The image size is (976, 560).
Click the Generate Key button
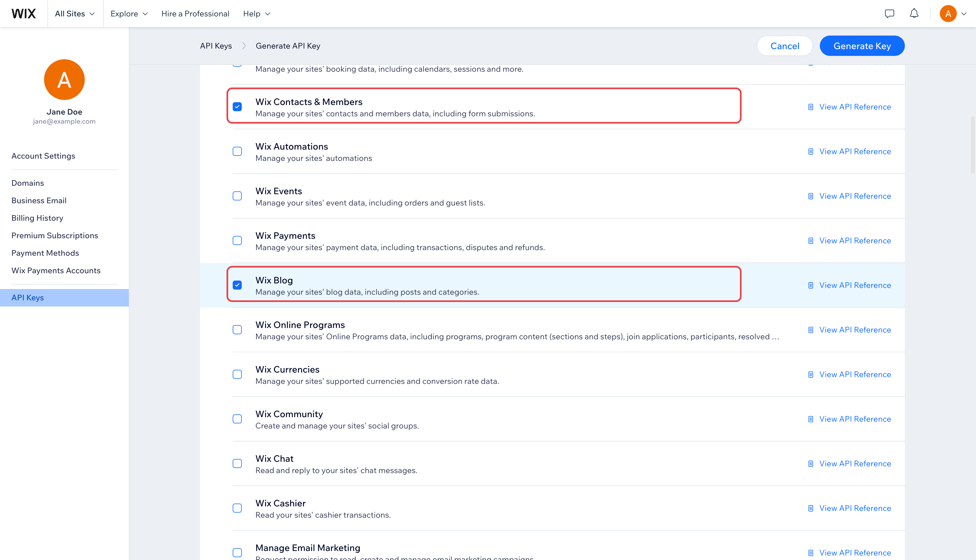(862, 46)
